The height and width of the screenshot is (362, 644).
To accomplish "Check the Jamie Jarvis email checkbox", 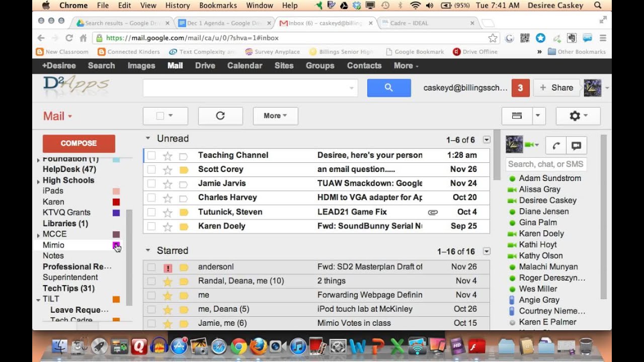I will pyautogui.click(x=151, y=184).
